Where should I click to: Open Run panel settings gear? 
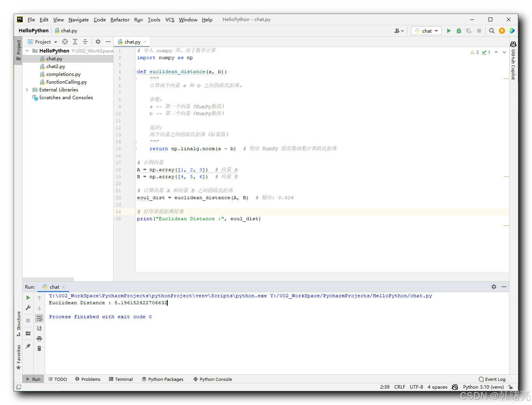point(494,287)
